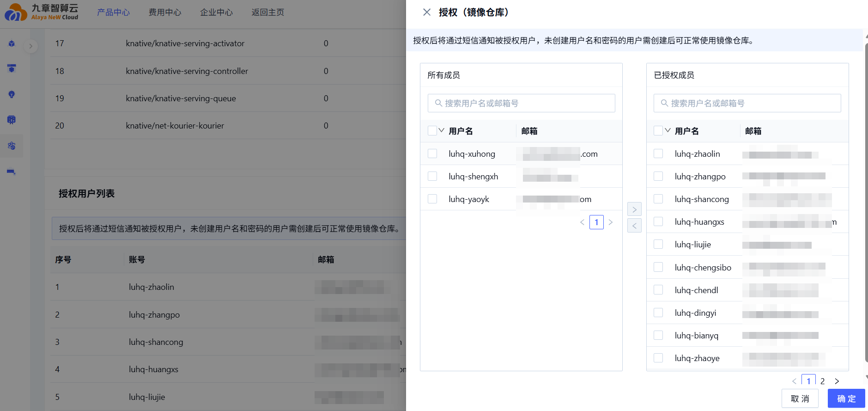Go to previous page in all members list
The width and height of the screenshot is (868, 411).
pyautogui.click(x=582, y=222)
